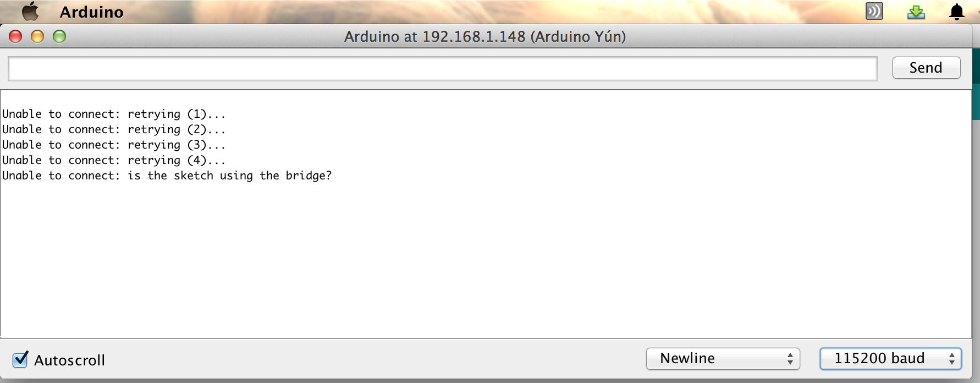Open the Newline line-ending dropdown
This screenshot has height=383, width=980.
click(723, 359)
